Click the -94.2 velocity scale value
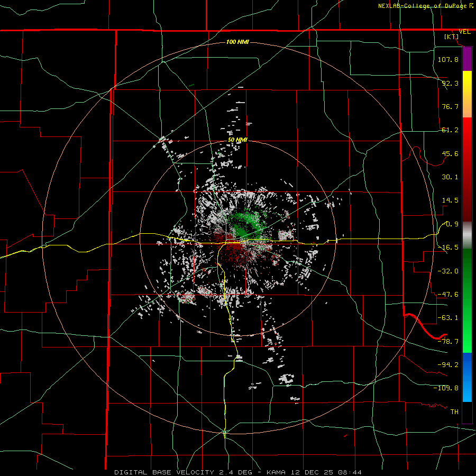 tap(448, 365)
